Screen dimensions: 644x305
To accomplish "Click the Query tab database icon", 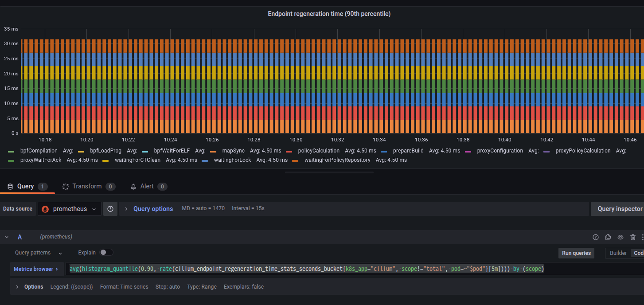I will 10,187.
